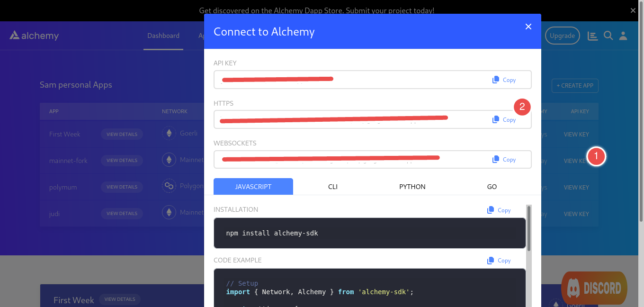Copy the API KEY value
The width and height of the screenshot is (644, 307).
pos(504,80)
